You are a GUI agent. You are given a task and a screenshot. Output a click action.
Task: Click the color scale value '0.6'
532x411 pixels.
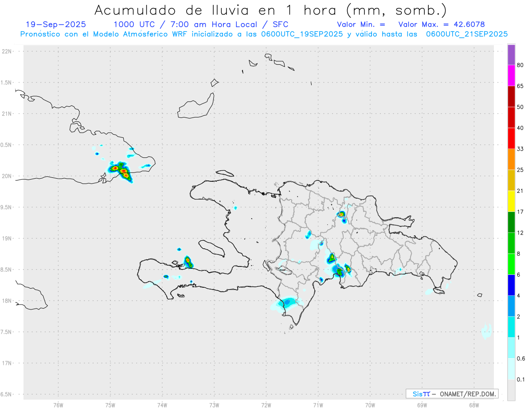[x=521, y=359]
